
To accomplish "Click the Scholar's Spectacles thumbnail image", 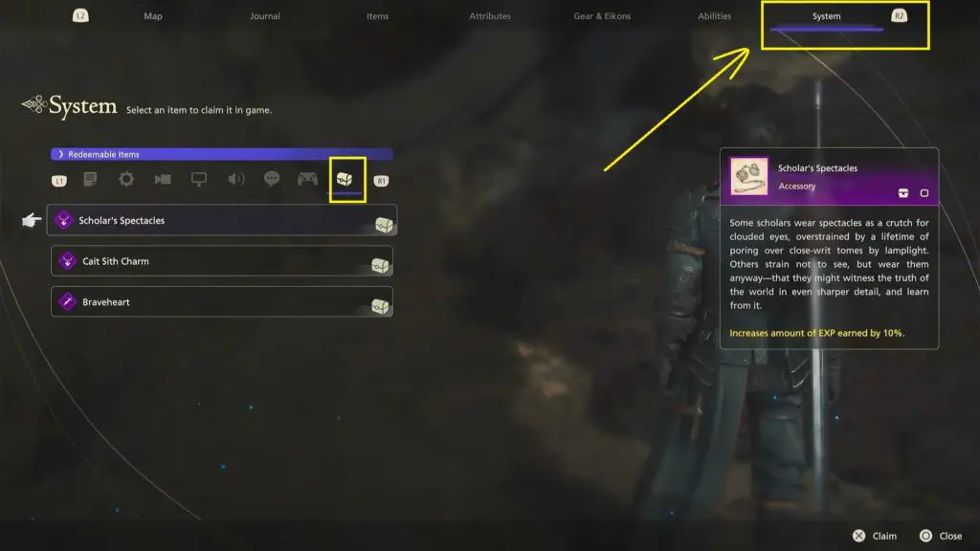I will pos(748,176).
